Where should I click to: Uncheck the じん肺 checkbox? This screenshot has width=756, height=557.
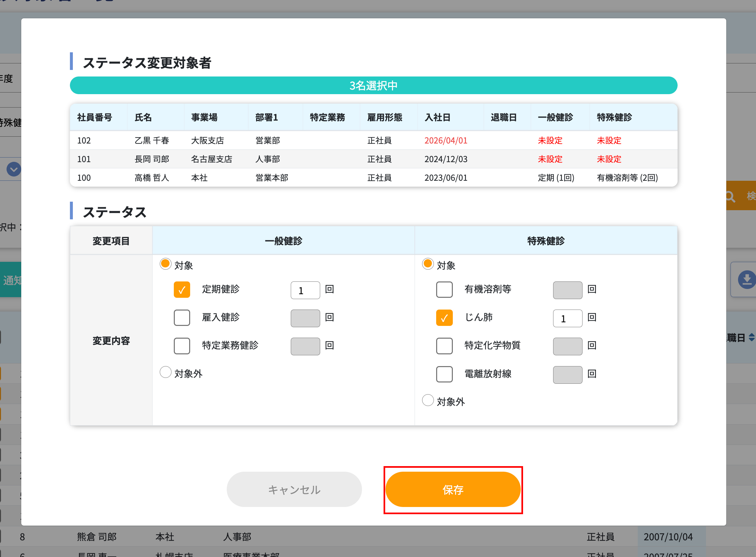444,318
